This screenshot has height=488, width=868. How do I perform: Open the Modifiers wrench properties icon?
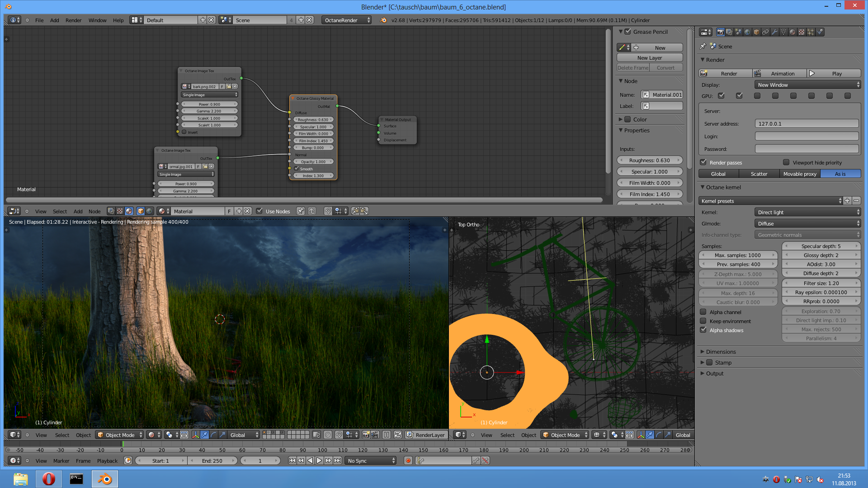(x=774, y=32)
